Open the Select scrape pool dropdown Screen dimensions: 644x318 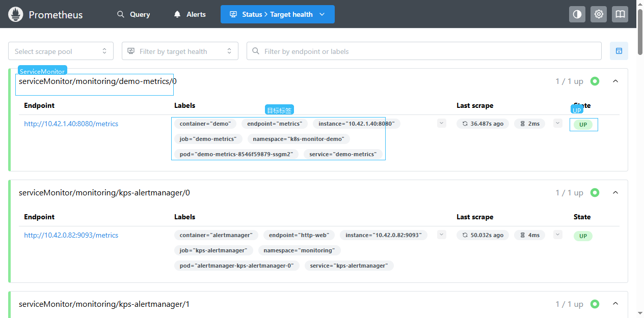pyautogui.click(x=61, y=51)
